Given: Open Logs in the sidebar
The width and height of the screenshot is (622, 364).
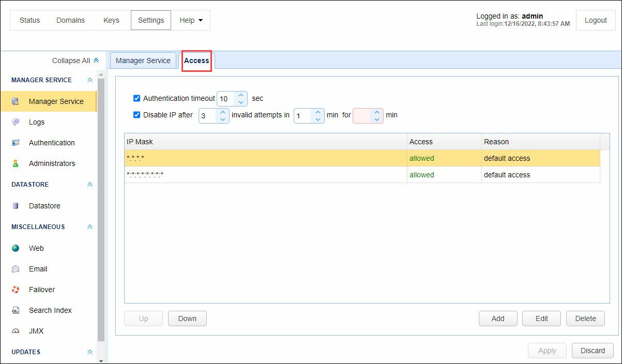Looking at the screenshot, I should tap(49, 122).
